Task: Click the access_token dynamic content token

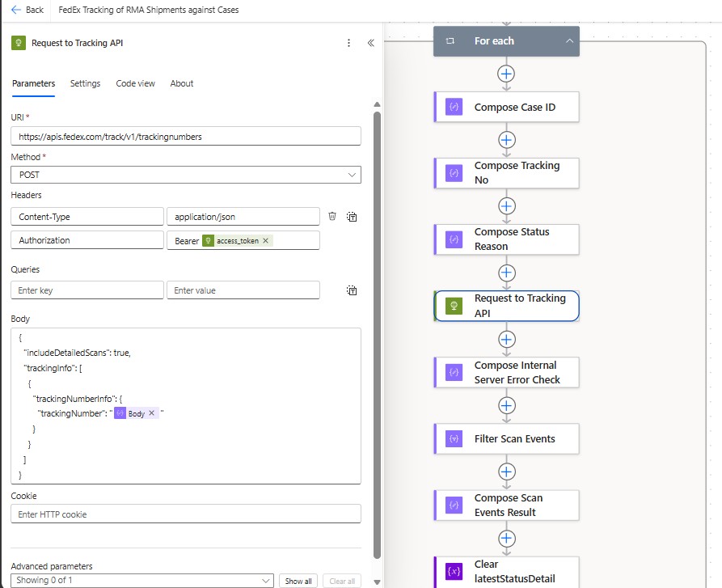Action: pos(237,240)
